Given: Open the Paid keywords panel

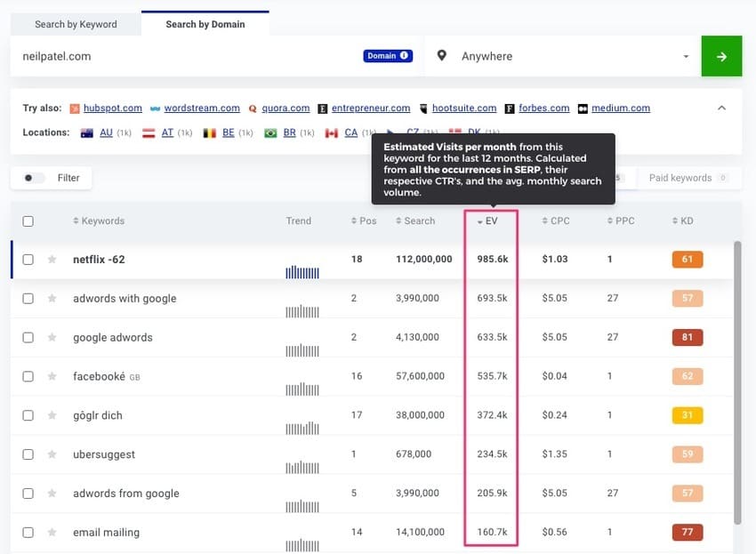Looking at the screenshot, I should point(680,178).
